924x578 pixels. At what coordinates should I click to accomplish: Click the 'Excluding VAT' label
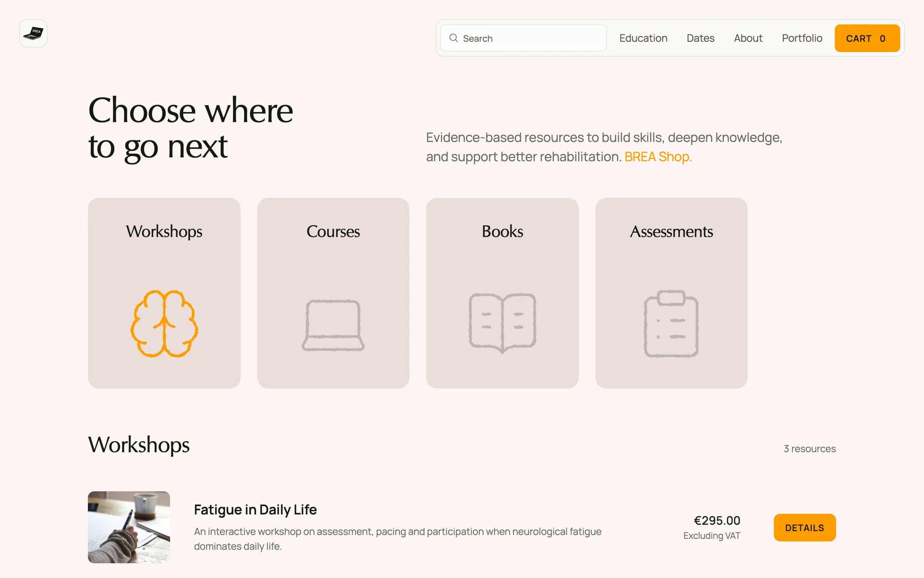[x=711, y=536]
